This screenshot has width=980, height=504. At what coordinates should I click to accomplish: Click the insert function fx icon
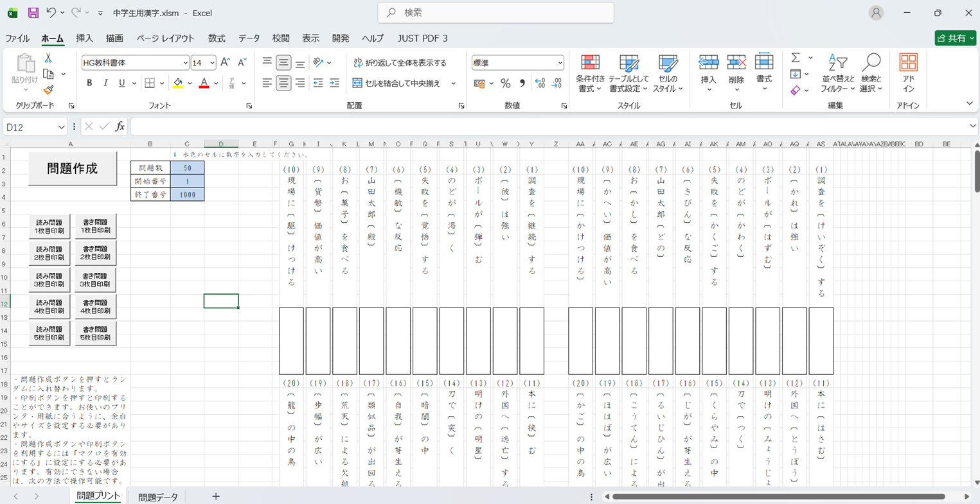(x=120, y=126)
